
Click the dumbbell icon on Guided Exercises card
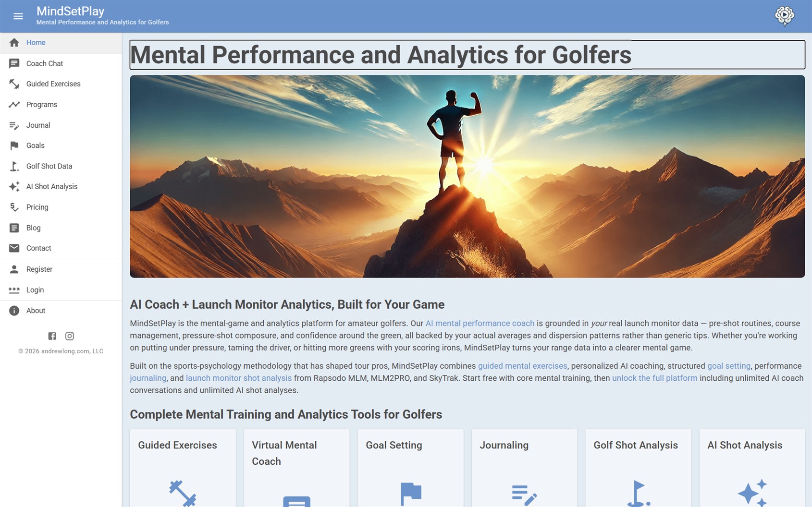pos(183,493)
